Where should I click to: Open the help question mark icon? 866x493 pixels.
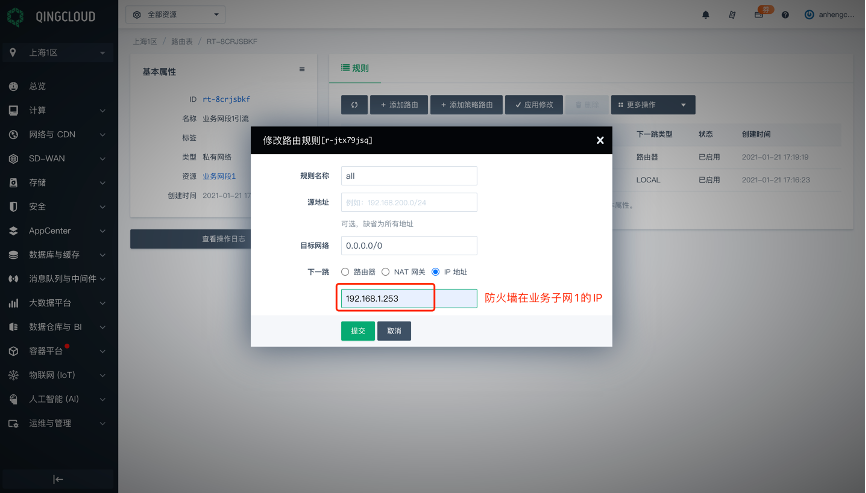click(785, 15)
